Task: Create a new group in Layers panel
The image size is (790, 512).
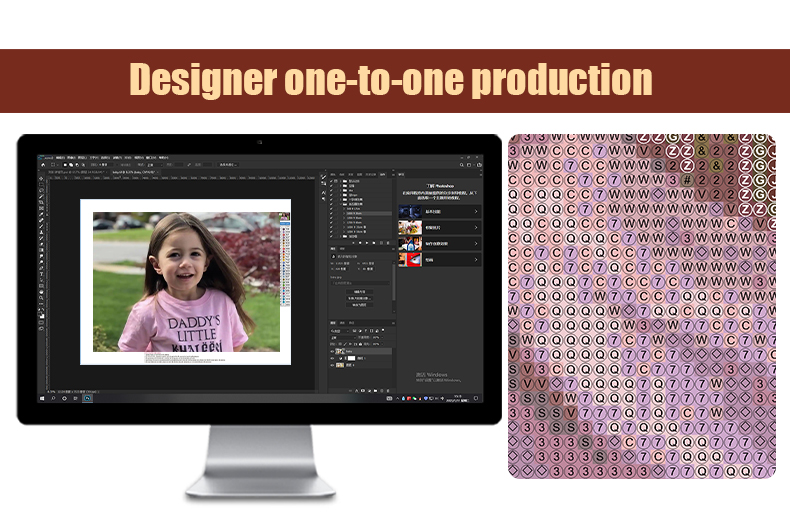Action: (x=375, y=391)
